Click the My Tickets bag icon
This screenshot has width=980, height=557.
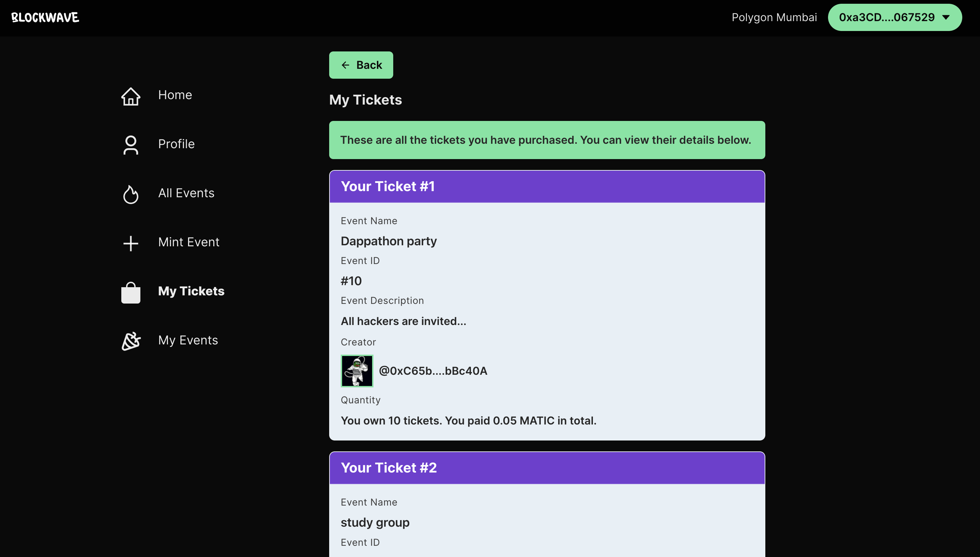pyautogui.click(x=131, y=292)
